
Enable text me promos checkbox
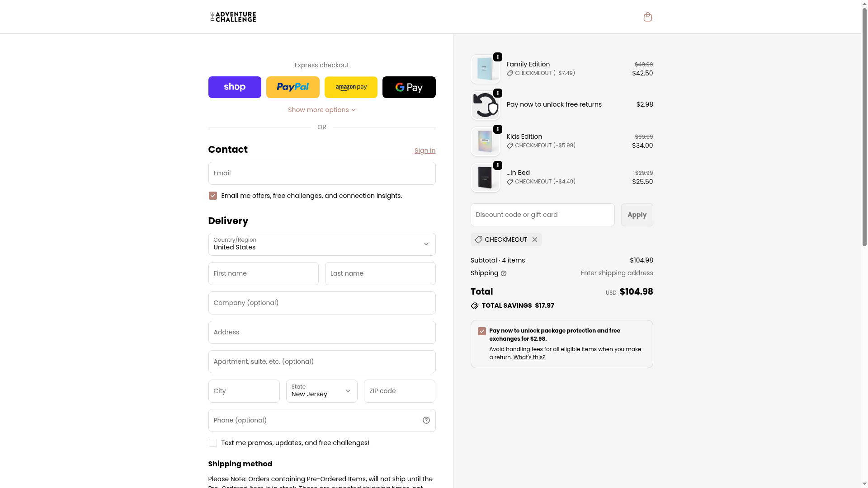pos(213,443)
